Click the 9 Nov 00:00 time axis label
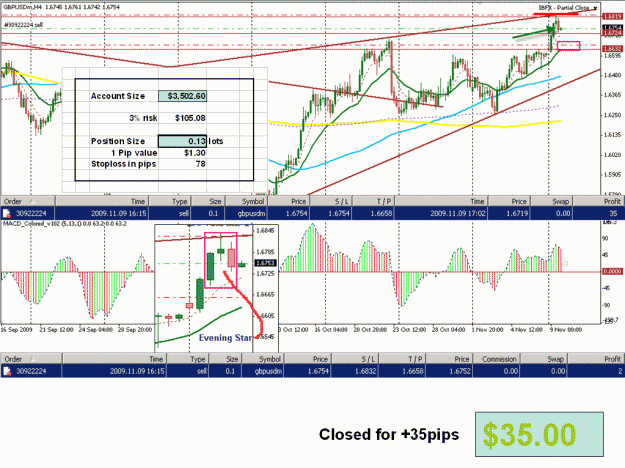The height and width of the screenshot is (468, 625). [566, 330]
